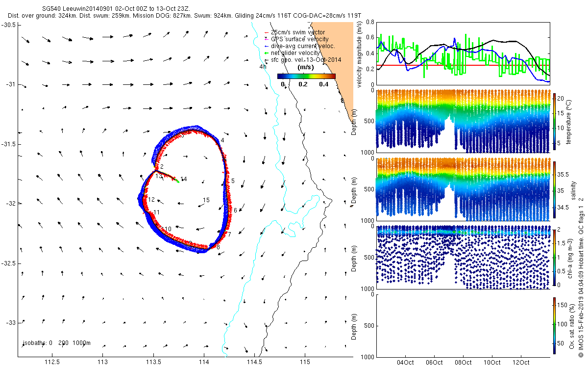This screenshot has height=368, width=588.
Task: Click day marker '7' on the glider track
Action: point(229,235)
